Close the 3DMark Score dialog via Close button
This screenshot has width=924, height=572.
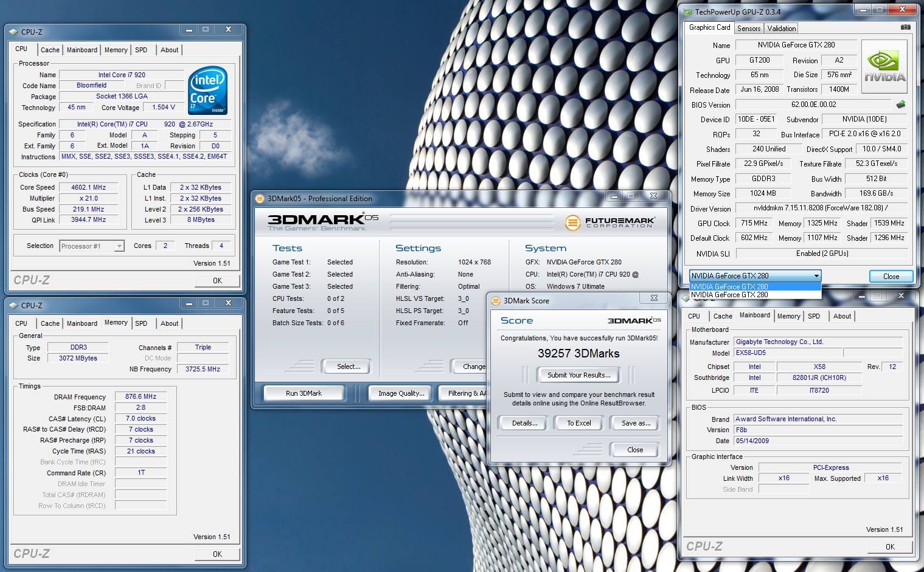click(634, 450)
